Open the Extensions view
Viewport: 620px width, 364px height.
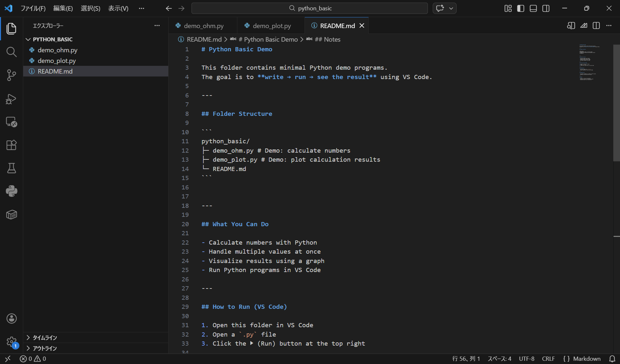pos(12,145)
